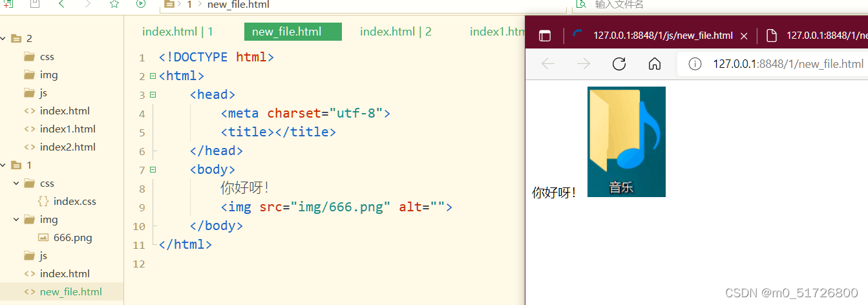Click the file search icon beside 输入文件名

click(580, 5)
